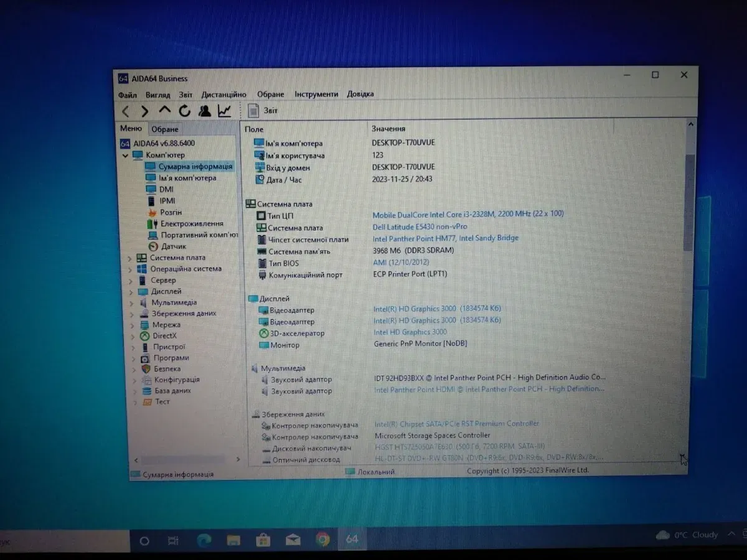Collapse the Комп'ютер tree node
Screen dimensions: 747x560
(x=126, y=156)
